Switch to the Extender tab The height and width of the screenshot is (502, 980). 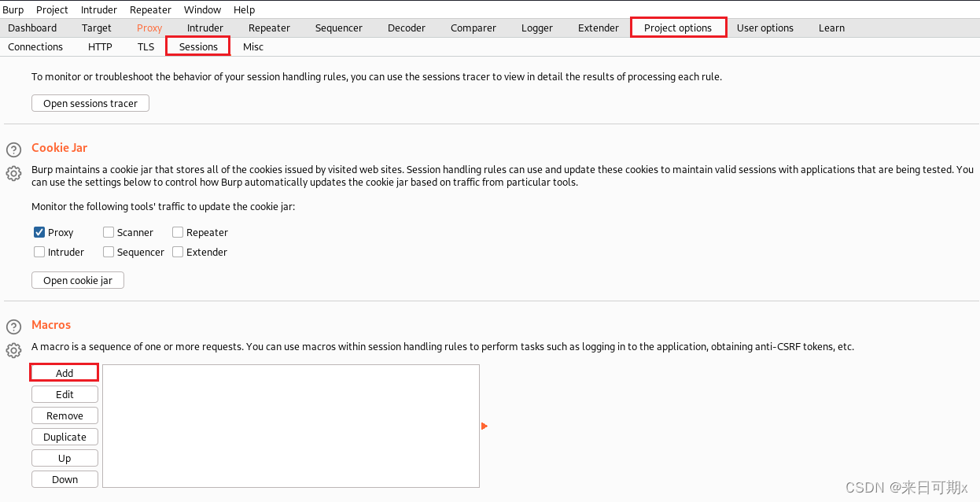599,28
